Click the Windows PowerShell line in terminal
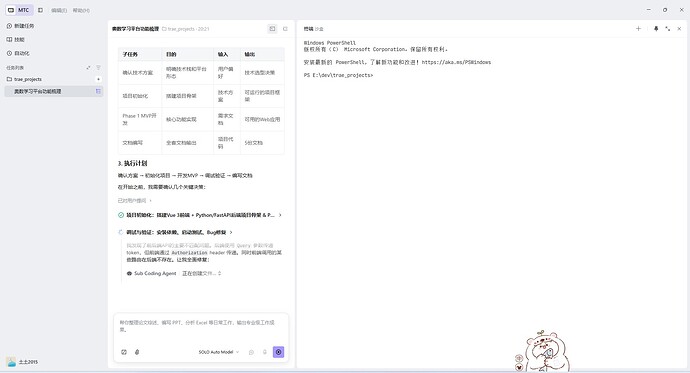Viewport: 690px width, 373px height. point(330,43)
